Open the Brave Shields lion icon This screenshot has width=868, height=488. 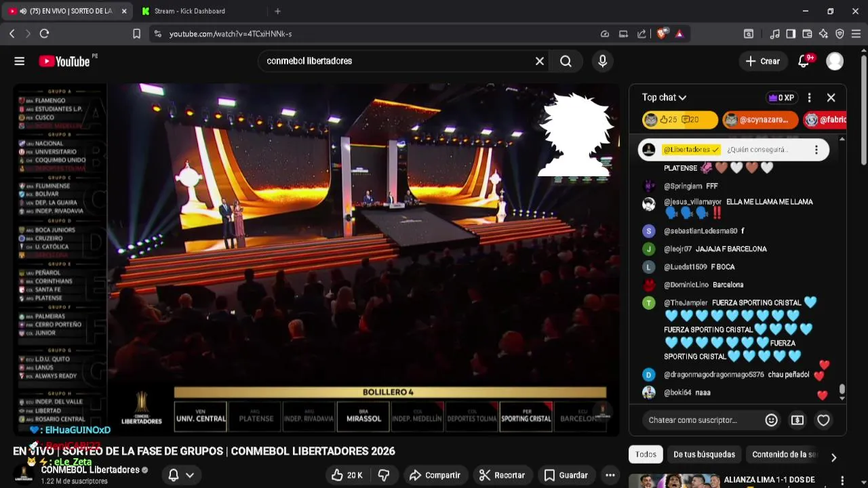pyautogui.click(x=661, y=33)
